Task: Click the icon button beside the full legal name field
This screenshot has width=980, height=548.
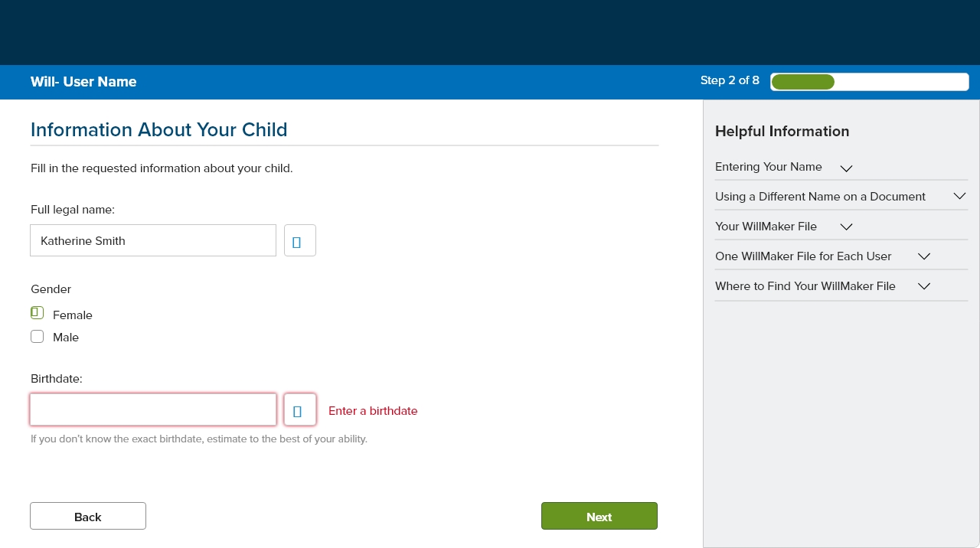Action: [x=299, y=240]
